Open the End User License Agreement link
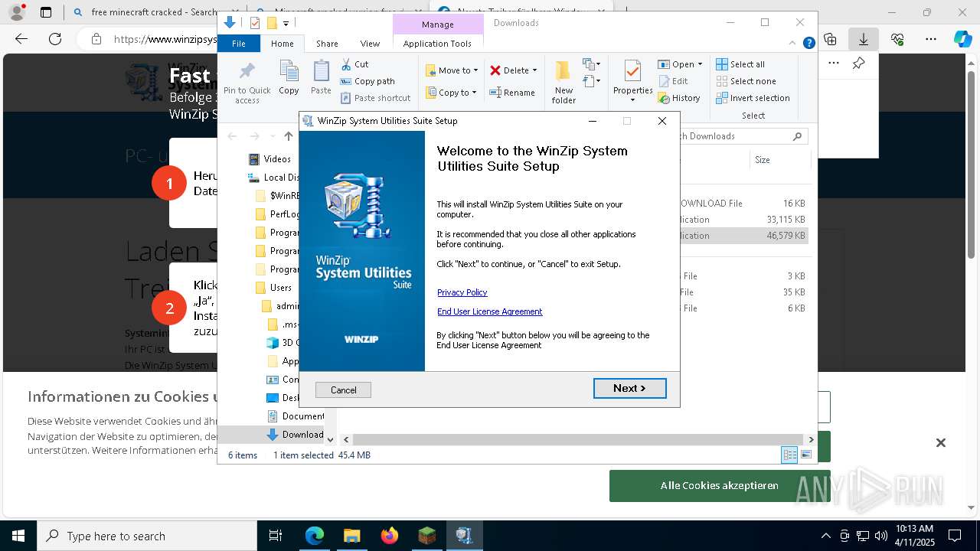This screenshot has width=980, height=551. (489, 311)
